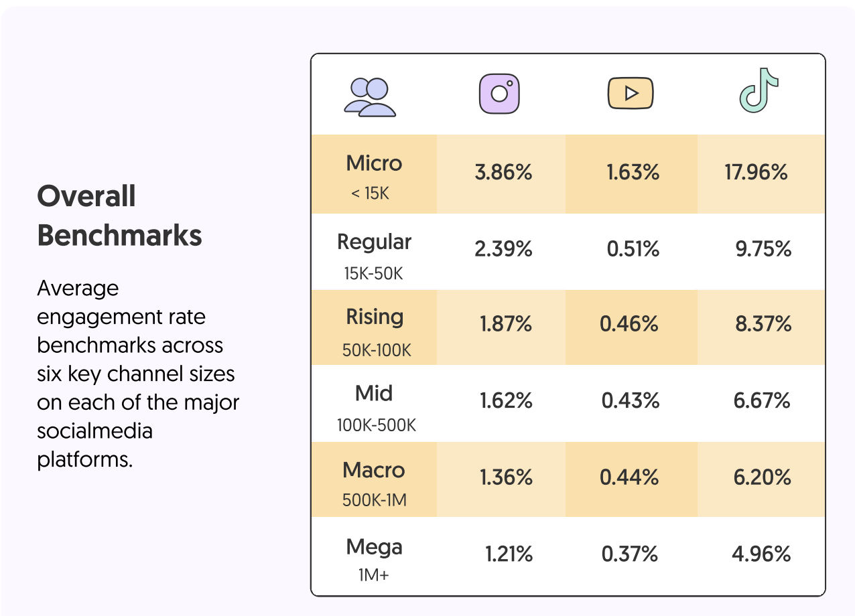Select the Macro 500K-1M row label
The height and width of the screenshot is (616, 855).
tap(374, 480)
